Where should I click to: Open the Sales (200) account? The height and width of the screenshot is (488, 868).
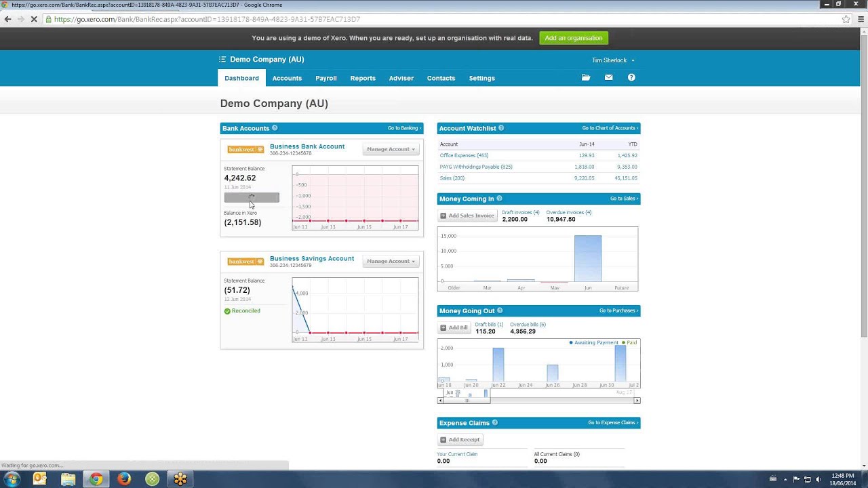pyautogui.click(x=452, y=178)
